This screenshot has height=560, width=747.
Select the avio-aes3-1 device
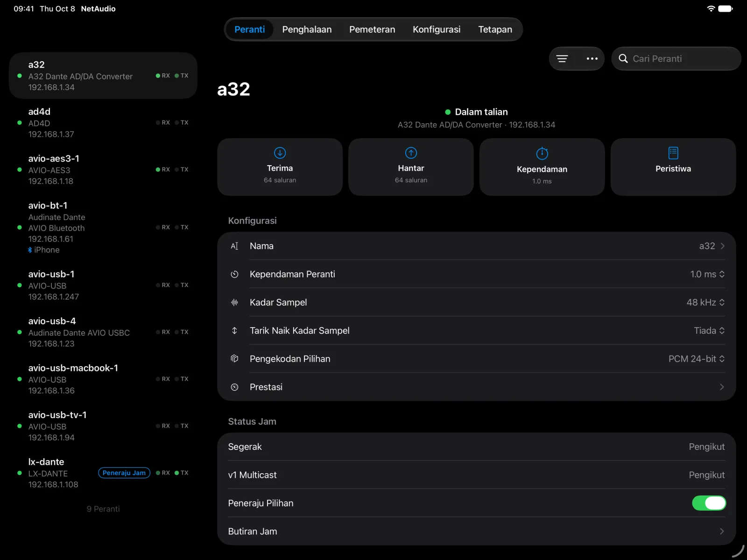[103, 170]
